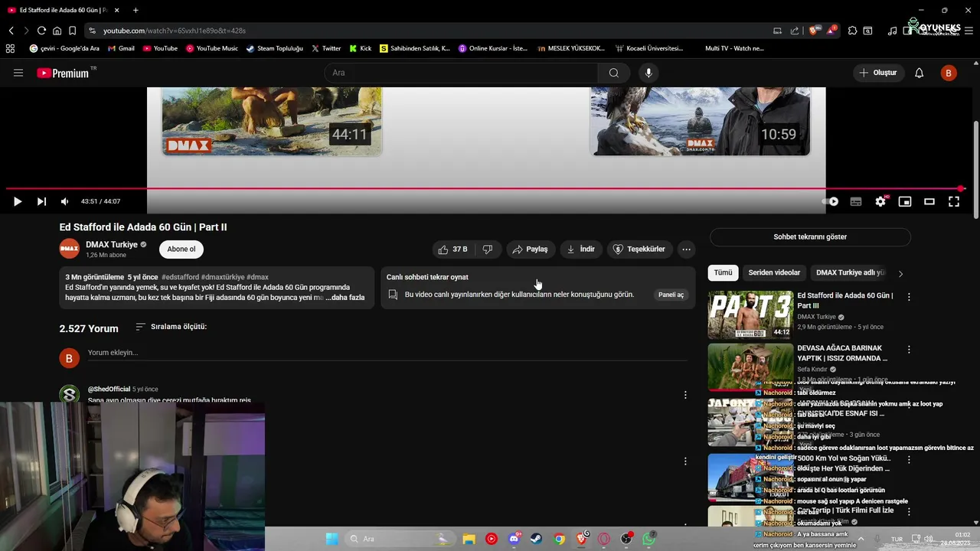Send a Teşekkürler super thanks

(x=639, y=249)
